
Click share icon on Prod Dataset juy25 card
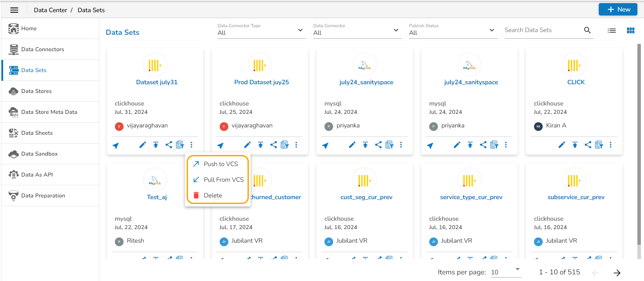pyautogui.click(x=274, y=145)
